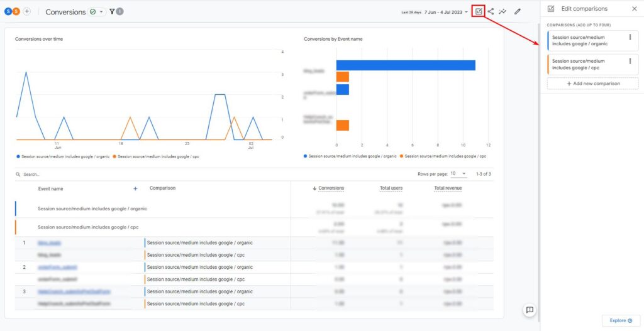Open the date range 7 Jun - 4 Jul 2023 picker
The width and height of the screenshot is (644, 331).
coord(446,12)
